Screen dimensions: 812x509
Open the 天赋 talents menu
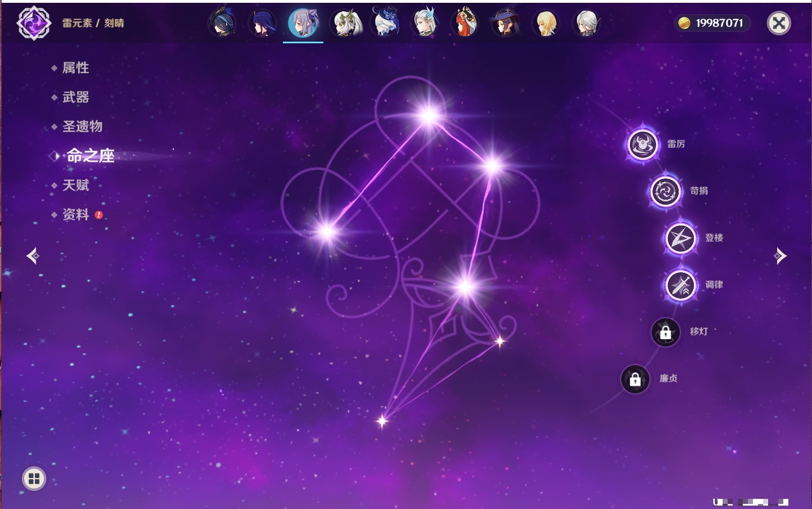[x=75, y=185]
